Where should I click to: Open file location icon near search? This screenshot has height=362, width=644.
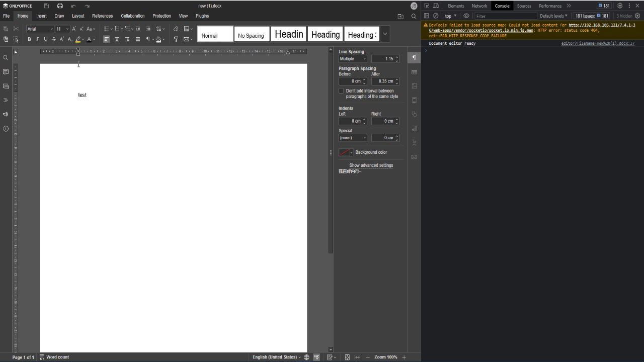(x=400, y=16)
